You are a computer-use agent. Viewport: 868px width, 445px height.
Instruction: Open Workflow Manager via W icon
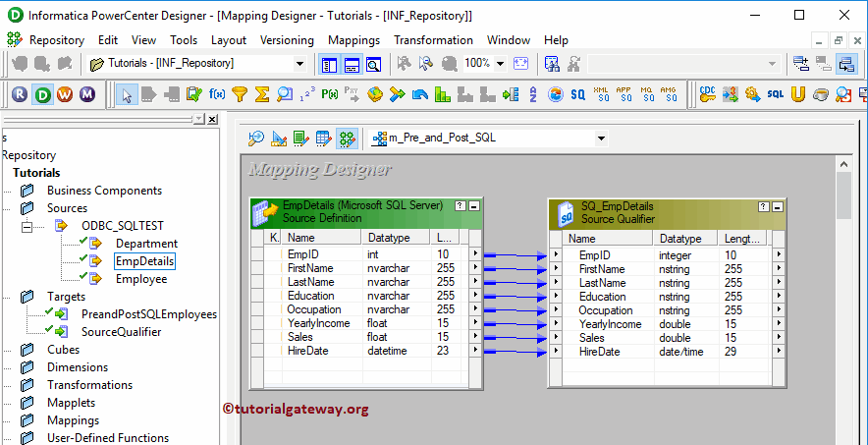pyautogui.click(x=64, y=95)
